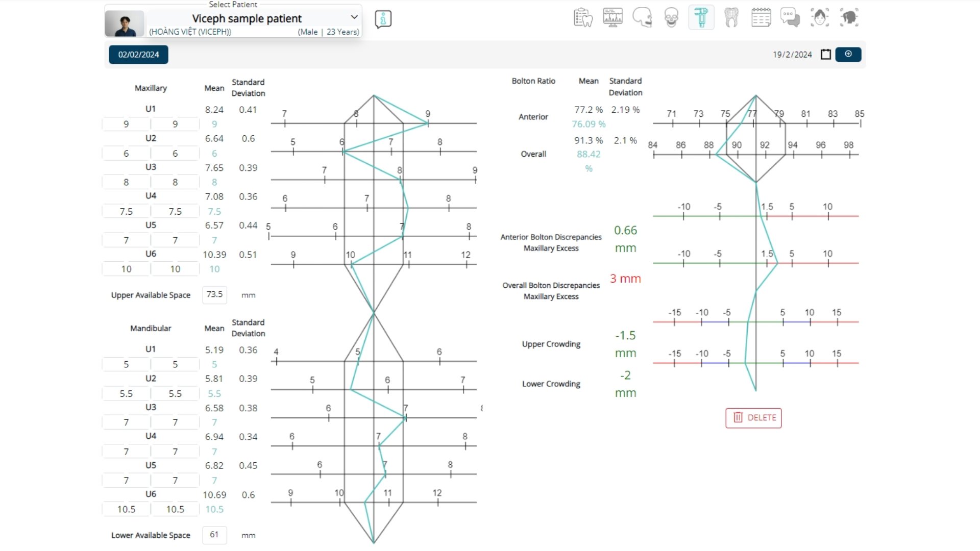The image size is (980, 551).
Task: Select the 02/02/2024 record tab
Action: coord(138,55)
